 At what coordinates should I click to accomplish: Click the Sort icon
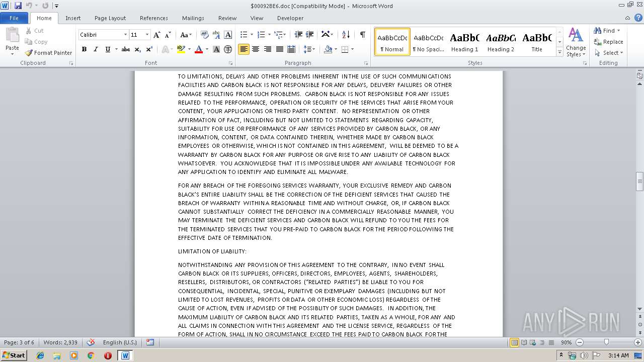pyautogui.click(x=346, y=35)
